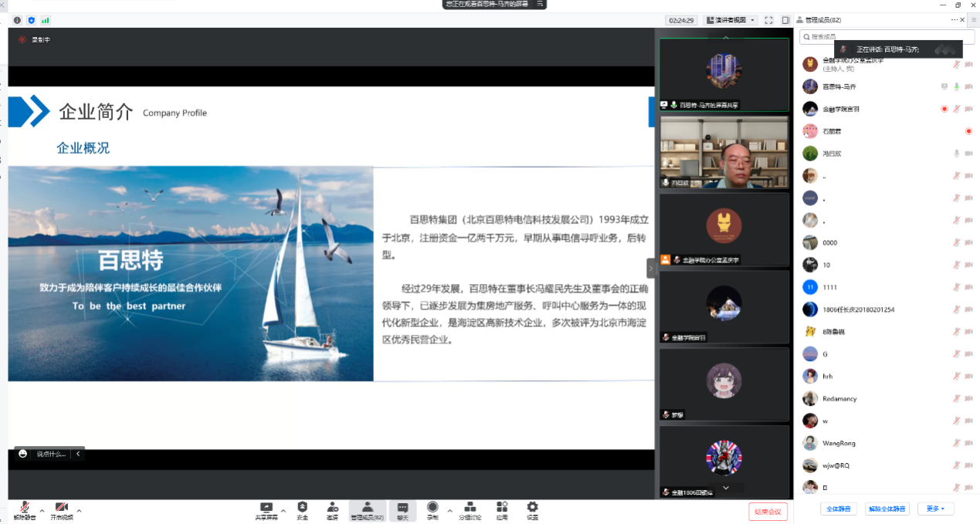The width and height of the screenshot is (980, 524).
Task: Toggle the 解除静音 microphone button
Action: click(x=24, y=509)
